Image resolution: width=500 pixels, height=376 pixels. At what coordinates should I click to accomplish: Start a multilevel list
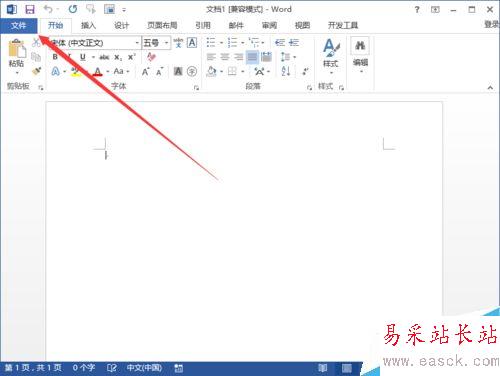pyautogui.click(x=254, y=43)
